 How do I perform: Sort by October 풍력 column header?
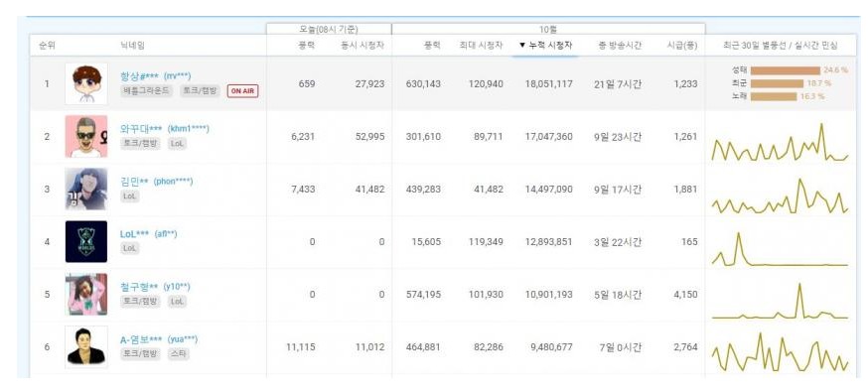click(x=432, y=46)
